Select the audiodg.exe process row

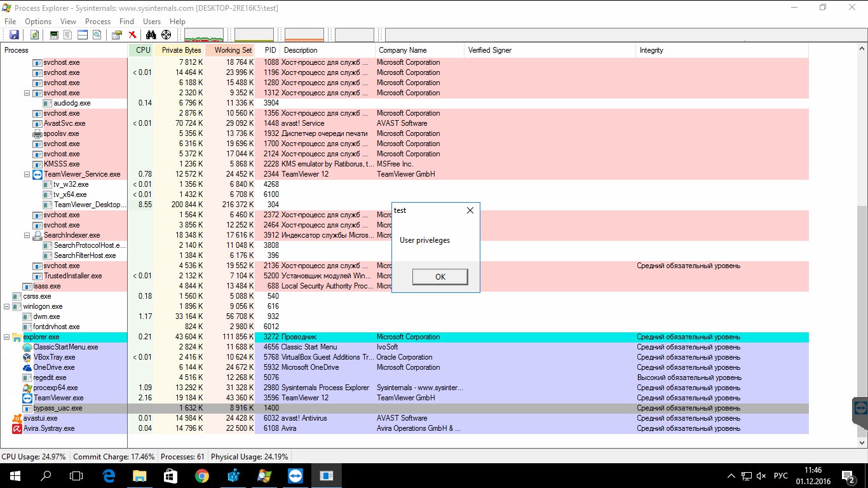(404, 103)
